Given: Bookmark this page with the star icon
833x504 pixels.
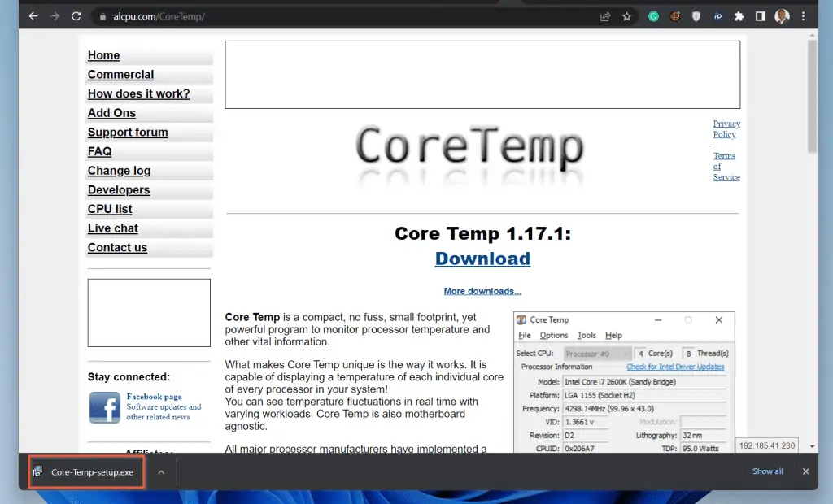Looking at the screenshot, I should (x=627, y=16).
